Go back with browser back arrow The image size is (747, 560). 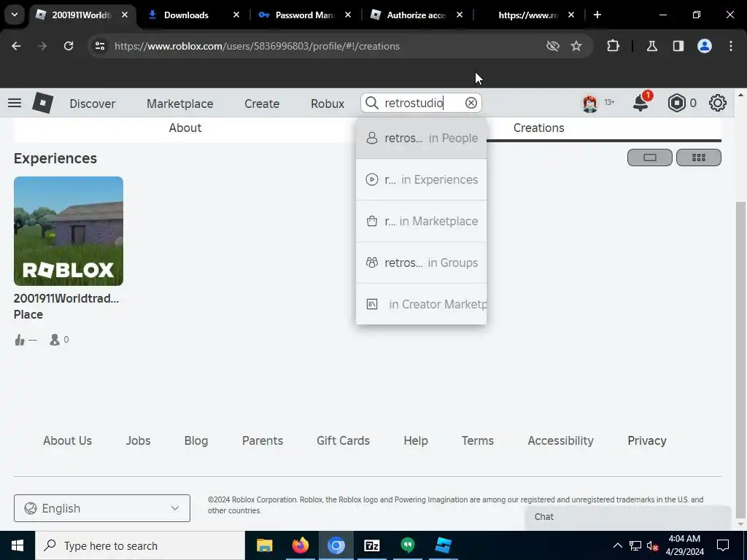point(16,46)
